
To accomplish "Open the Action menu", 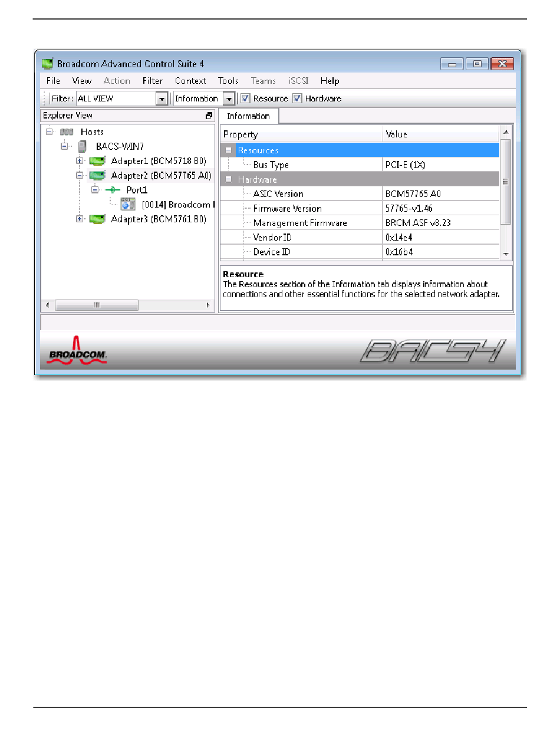I will [117, 81].
